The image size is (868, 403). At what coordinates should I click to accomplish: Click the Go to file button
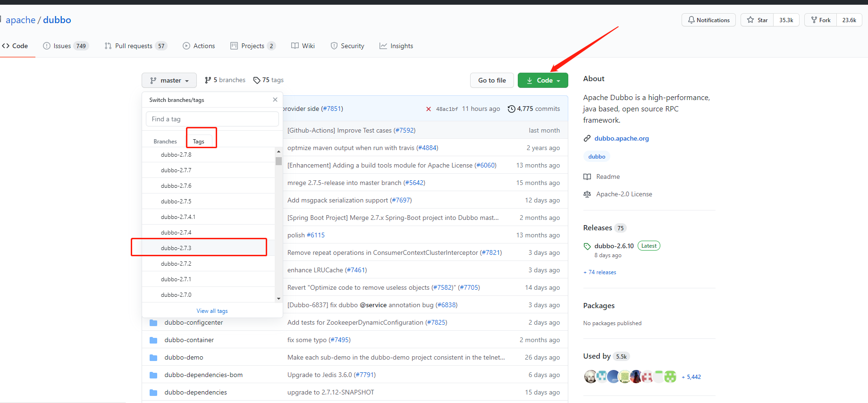tap(492, 80)
